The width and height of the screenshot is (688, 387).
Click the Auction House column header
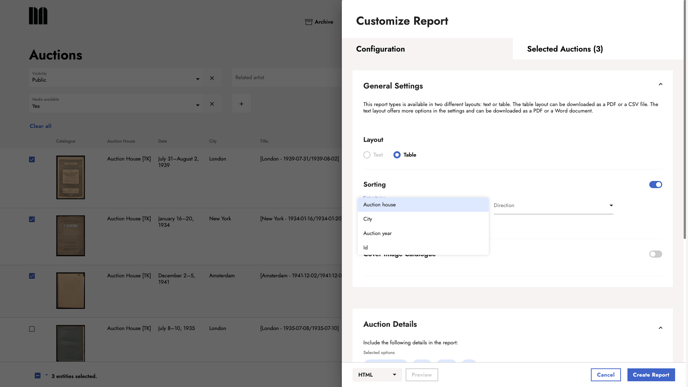(121, 141)
